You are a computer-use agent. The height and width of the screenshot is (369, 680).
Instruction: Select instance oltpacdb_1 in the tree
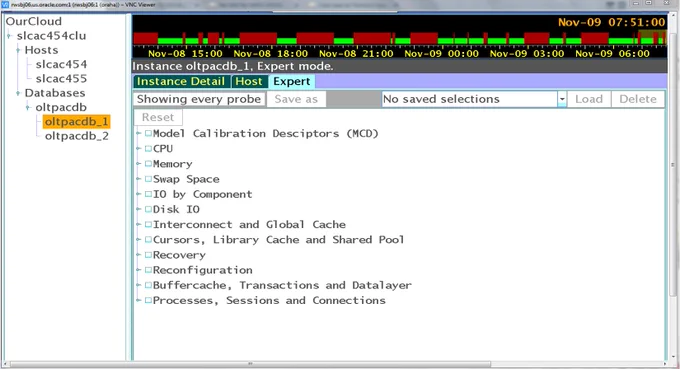pyautogui.click(x=76, y=122)
